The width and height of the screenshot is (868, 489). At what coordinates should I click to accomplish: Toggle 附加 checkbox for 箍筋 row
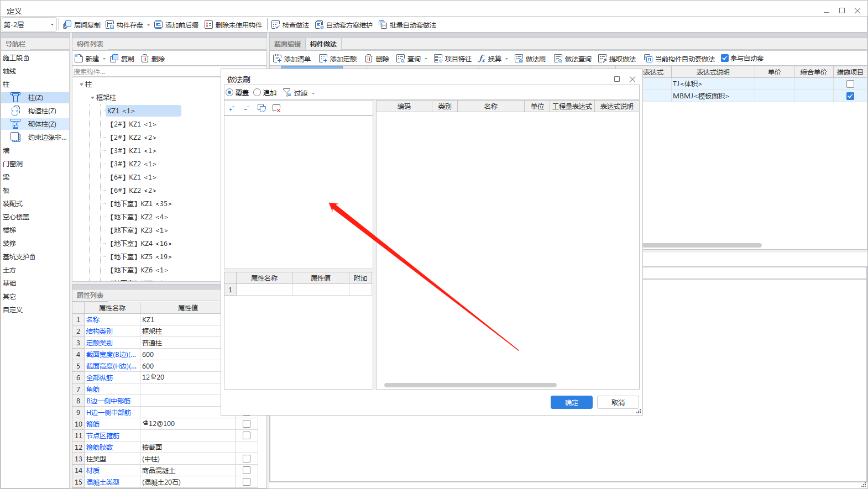point(247,424)
